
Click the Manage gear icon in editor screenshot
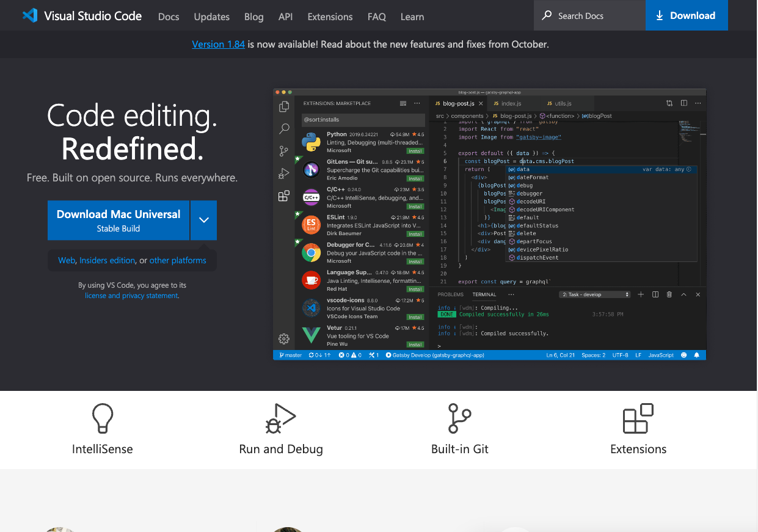[x=284, y=339]
